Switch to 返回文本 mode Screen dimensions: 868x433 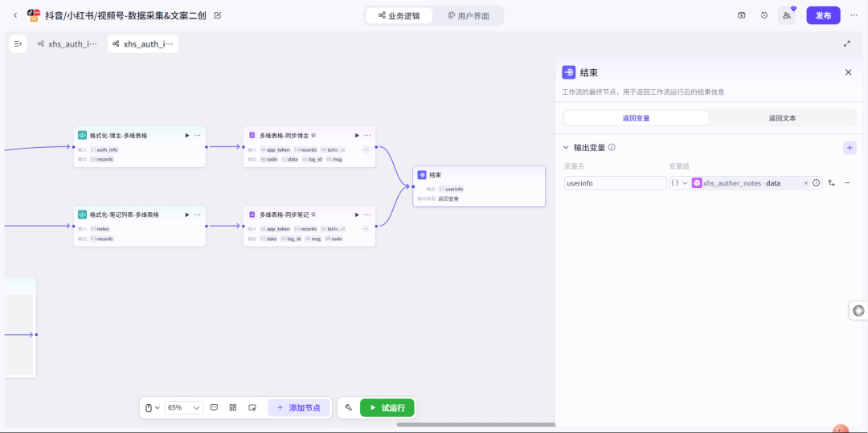click(x=782, y=118)
